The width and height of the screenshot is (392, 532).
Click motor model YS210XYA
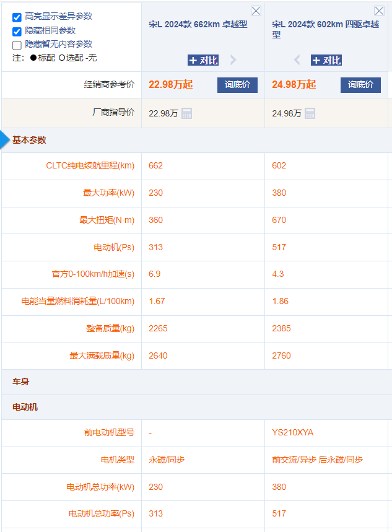click(292, 432)
